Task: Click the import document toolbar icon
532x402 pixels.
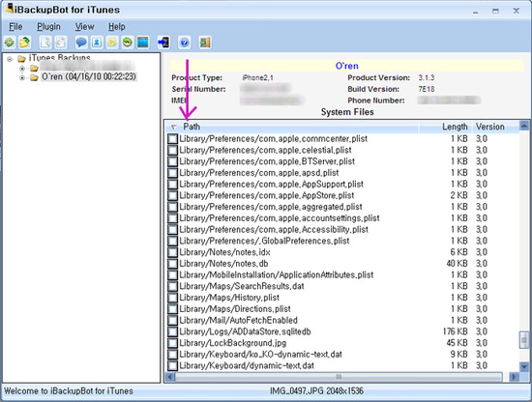Action: click(61, 43)
